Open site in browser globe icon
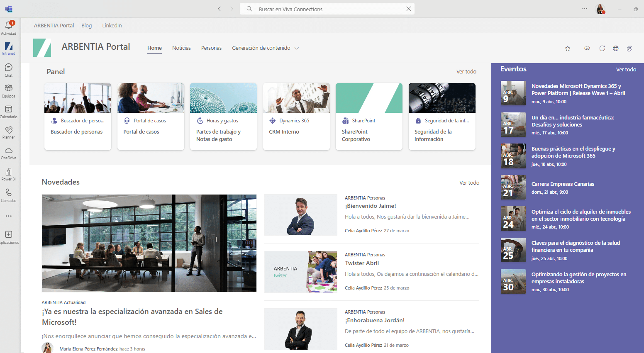Screen dimensions: 644x353 [x=616, y=49]
